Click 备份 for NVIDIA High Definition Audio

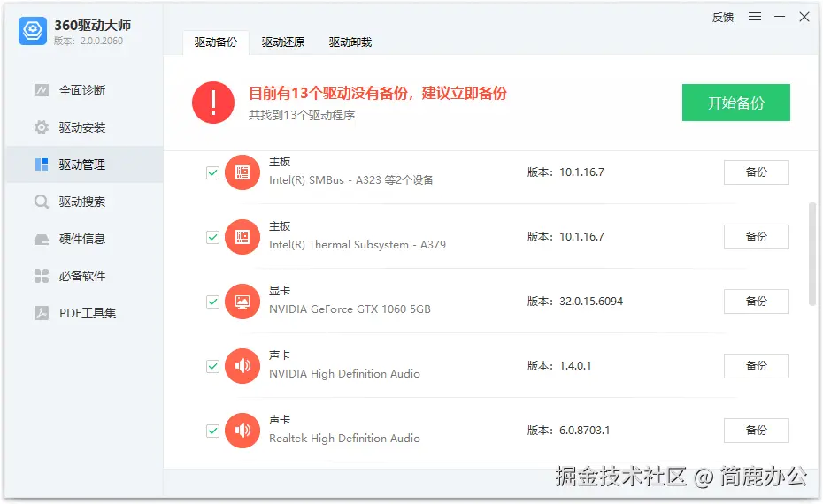pos(757,365)
